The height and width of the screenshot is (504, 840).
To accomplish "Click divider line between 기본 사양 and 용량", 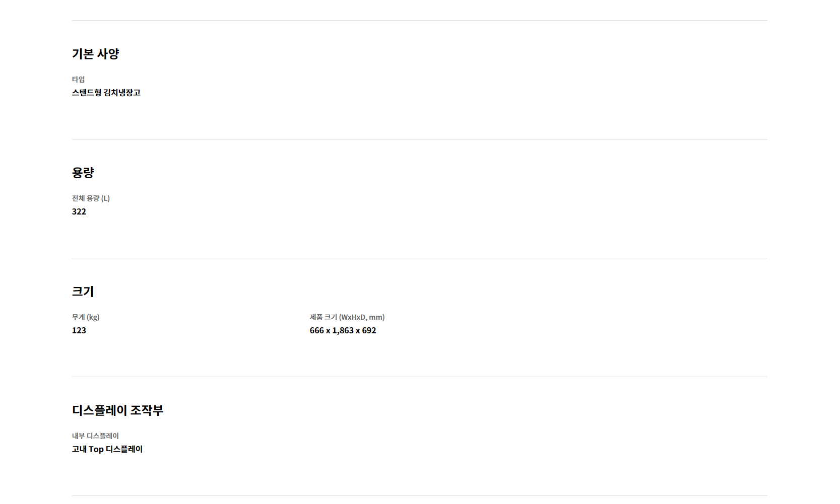I will click(420, 139).
